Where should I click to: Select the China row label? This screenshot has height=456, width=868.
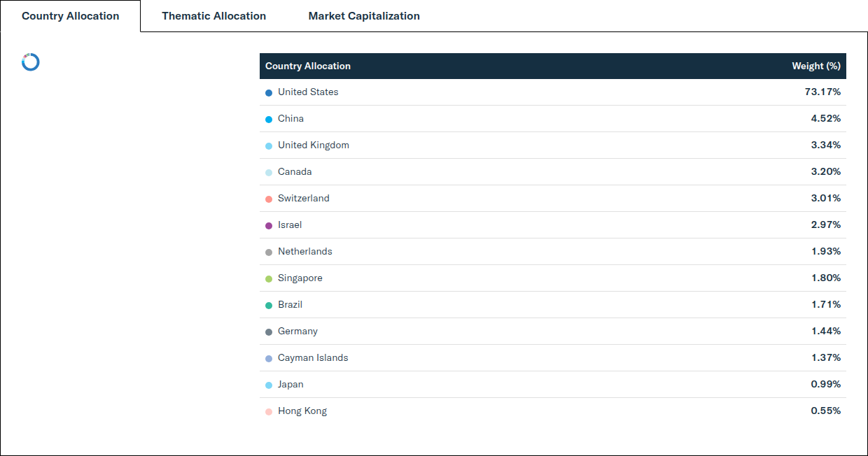(290, 118)
